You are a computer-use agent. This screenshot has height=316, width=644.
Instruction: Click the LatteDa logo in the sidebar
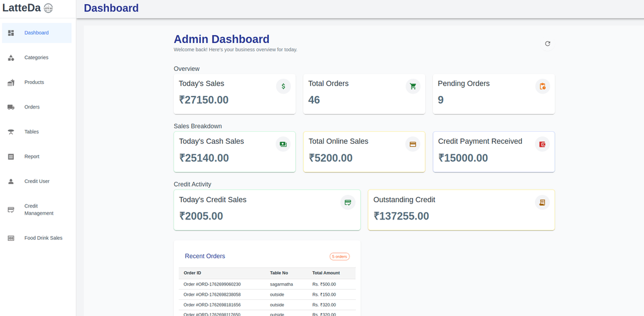point(28,8)
